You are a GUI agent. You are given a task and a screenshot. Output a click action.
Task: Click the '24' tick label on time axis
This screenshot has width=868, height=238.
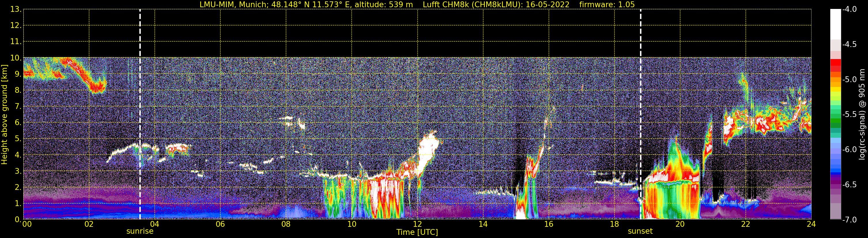coord(811,224)
